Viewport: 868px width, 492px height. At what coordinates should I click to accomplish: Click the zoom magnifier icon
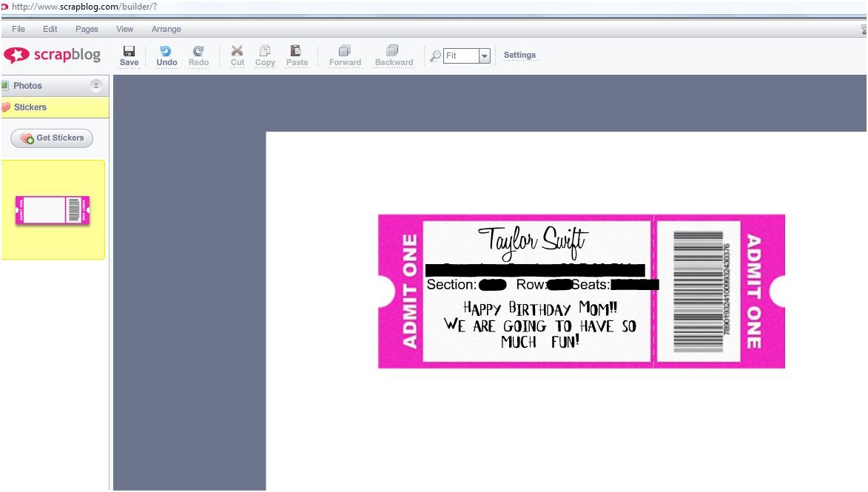click(x=436, y=56)
